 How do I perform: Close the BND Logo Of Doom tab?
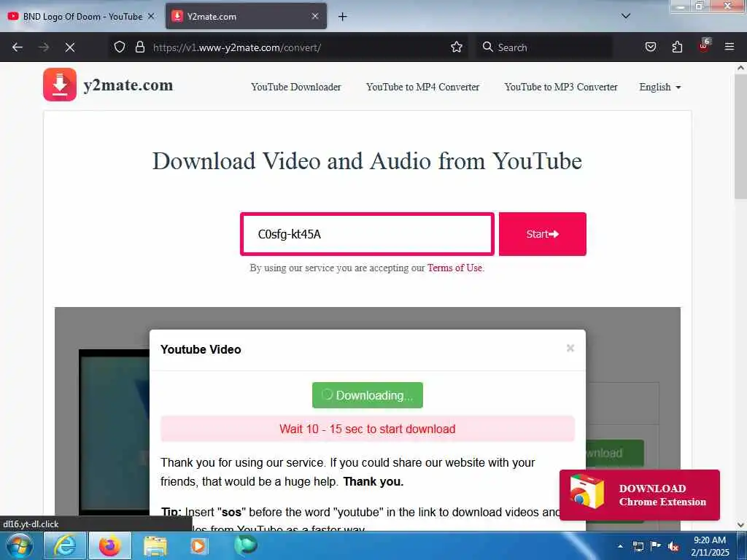(x=151, y=16)
